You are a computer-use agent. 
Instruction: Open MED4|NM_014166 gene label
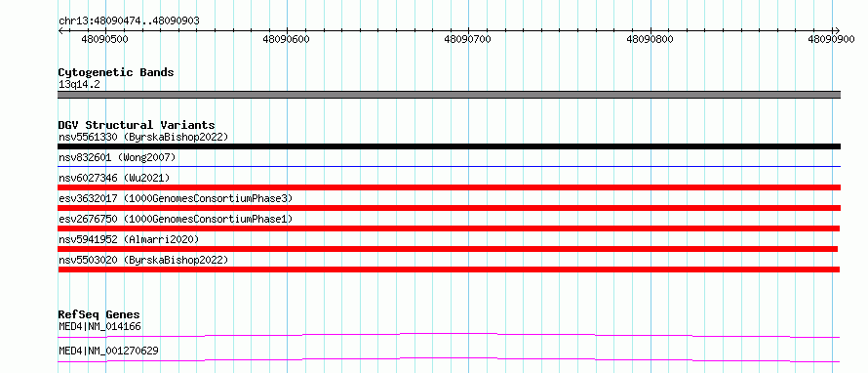point(99,327)
